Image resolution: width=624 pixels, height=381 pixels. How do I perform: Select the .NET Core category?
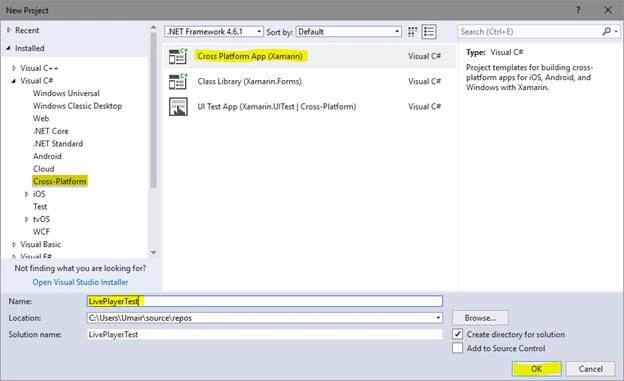[51, 131]
